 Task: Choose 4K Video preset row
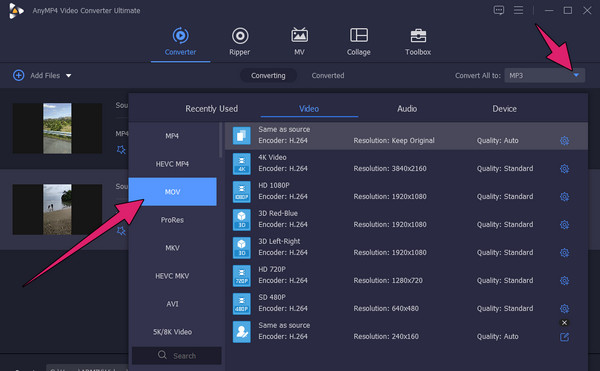[406, 164]
